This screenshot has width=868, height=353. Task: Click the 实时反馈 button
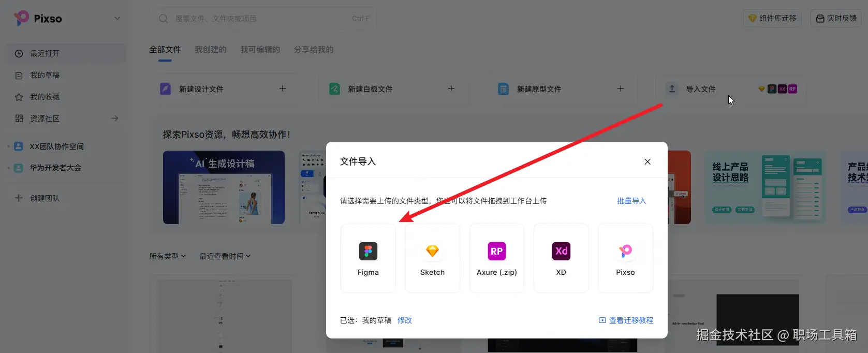point(836,18)
